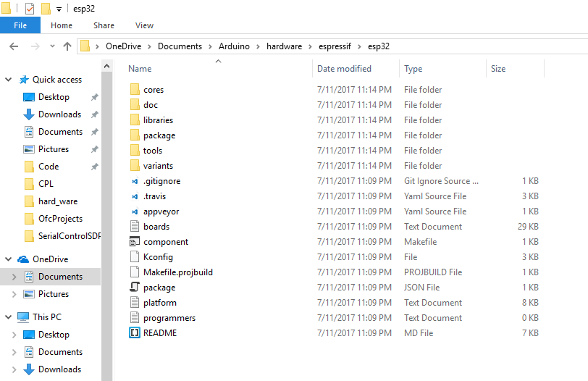Navigate to OneDrive in the address bar

(123, 46)
